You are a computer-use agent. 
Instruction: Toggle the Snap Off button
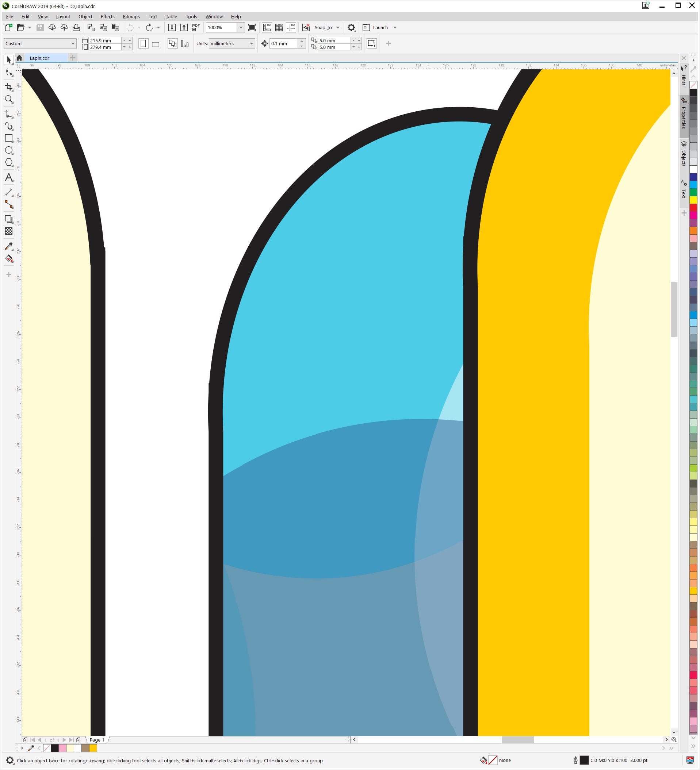tap(306, 27)
